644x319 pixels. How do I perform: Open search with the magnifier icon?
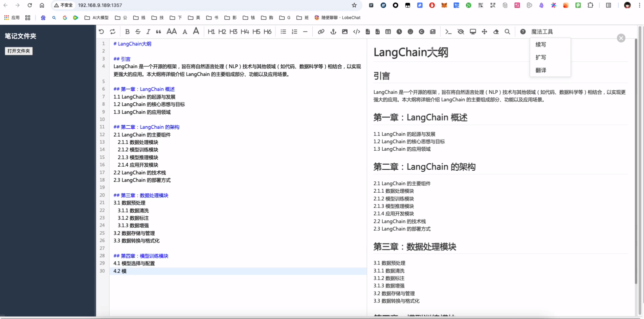[507, 31]
